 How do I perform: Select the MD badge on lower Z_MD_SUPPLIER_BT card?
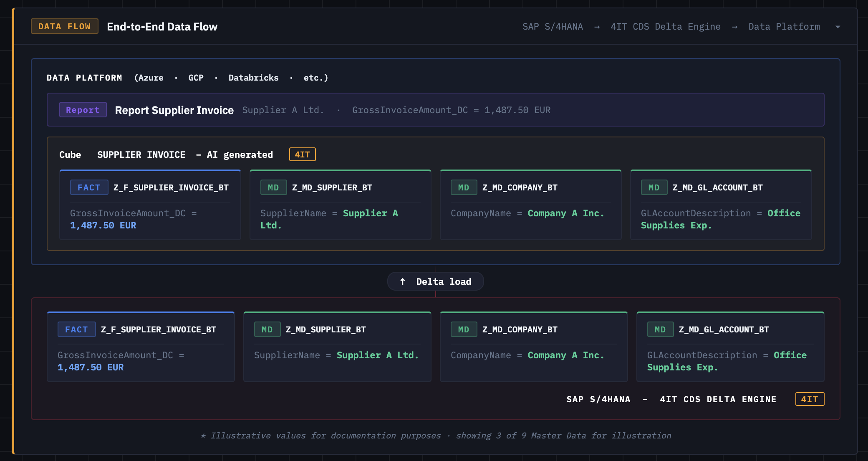coord(267,329)
